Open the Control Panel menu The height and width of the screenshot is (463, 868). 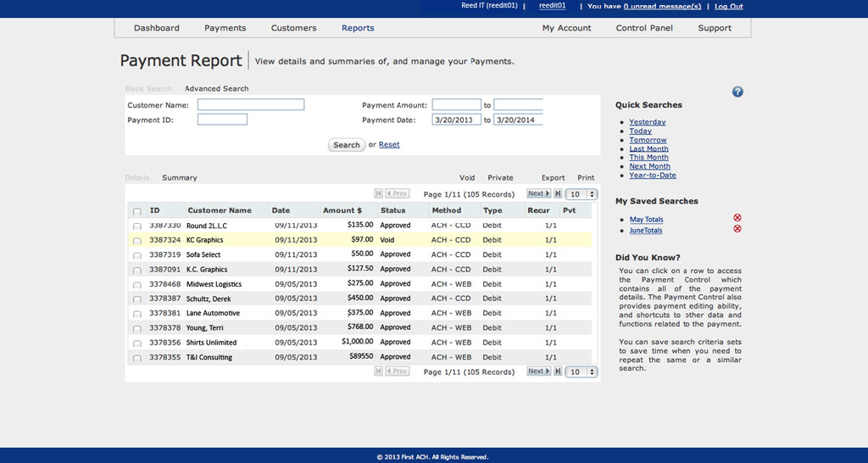click(644, 28)
